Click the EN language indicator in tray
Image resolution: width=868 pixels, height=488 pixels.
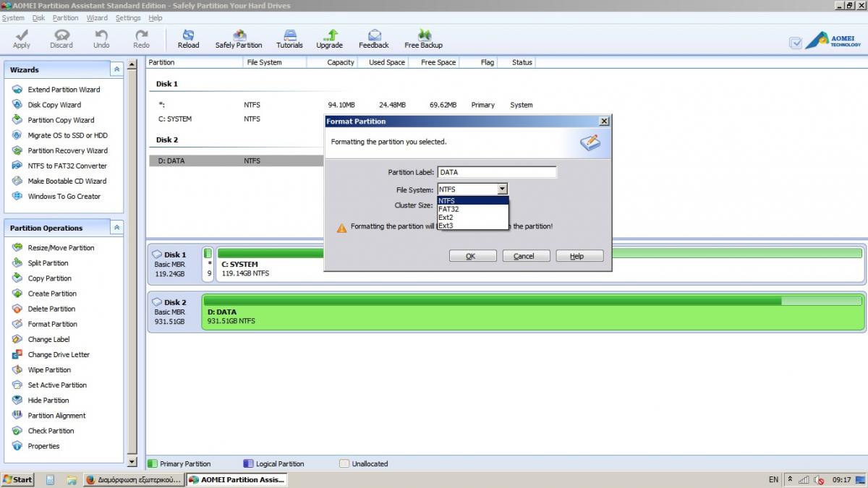(x=774, y=479)
